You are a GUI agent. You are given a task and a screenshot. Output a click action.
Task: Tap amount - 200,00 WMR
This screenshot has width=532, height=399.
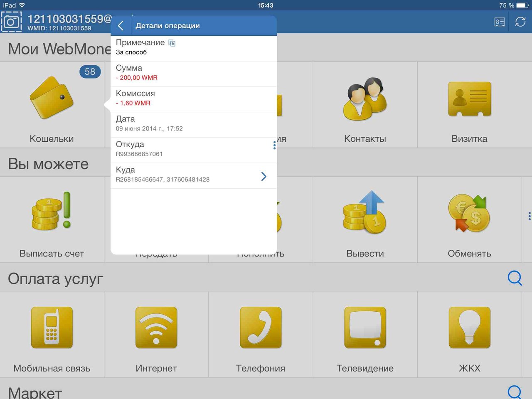[x=137, y=78]
